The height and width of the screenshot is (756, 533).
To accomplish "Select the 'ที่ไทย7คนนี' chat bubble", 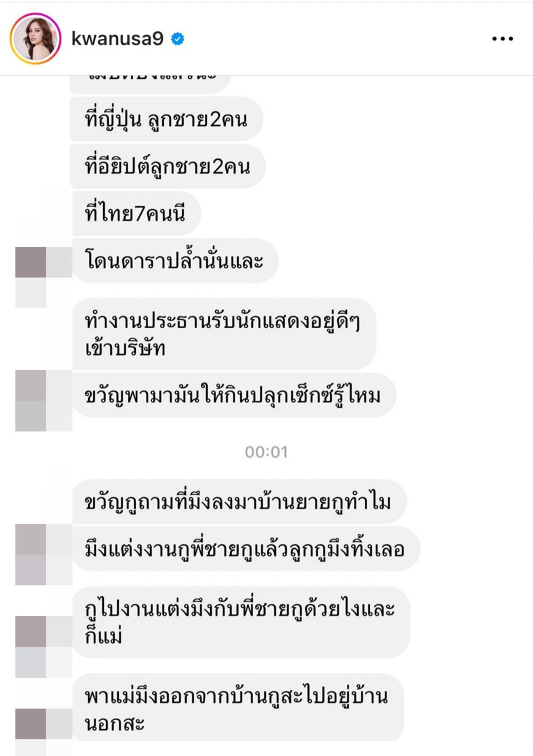I will [135, 213].
